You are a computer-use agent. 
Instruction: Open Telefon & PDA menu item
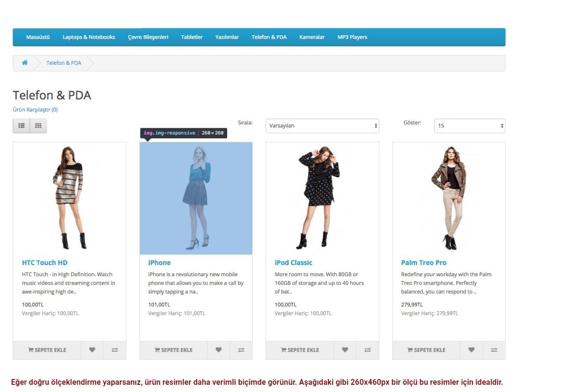(269, 37)
